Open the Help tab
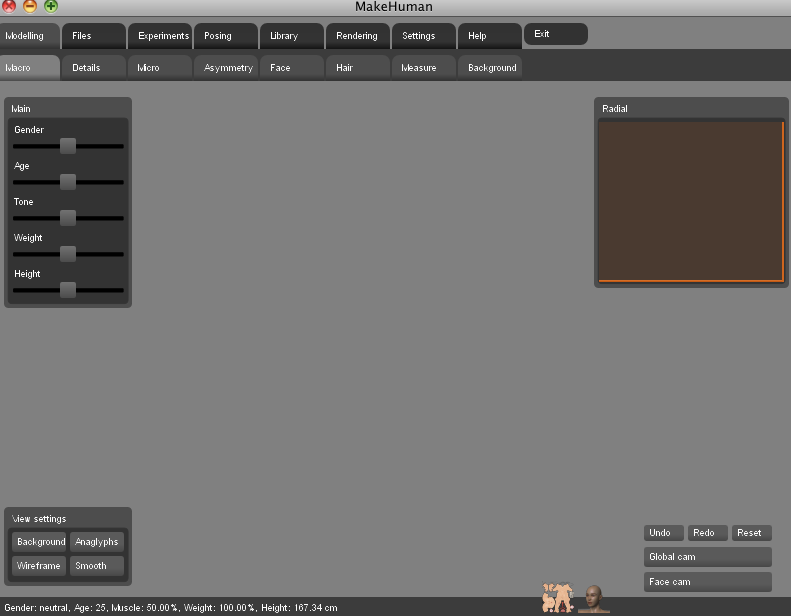This screenshot has height=616, width=791. (490, 36)
